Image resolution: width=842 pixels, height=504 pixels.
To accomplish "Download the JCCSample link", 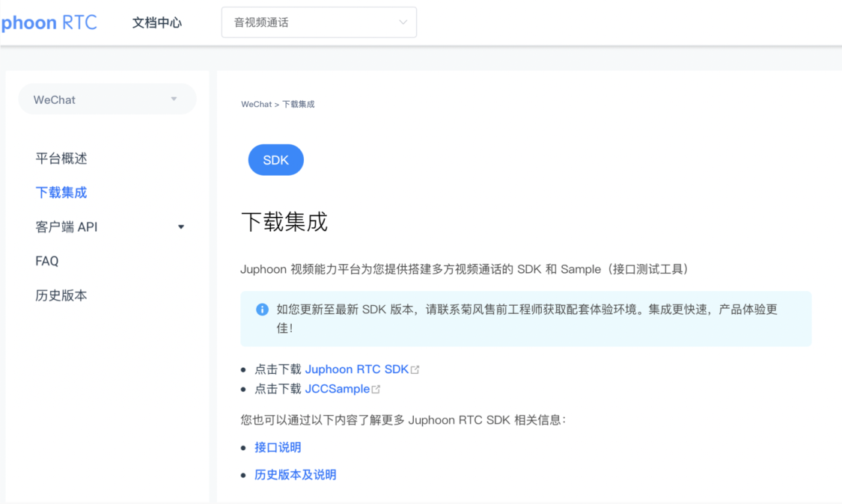I will [x=338, y=389].
